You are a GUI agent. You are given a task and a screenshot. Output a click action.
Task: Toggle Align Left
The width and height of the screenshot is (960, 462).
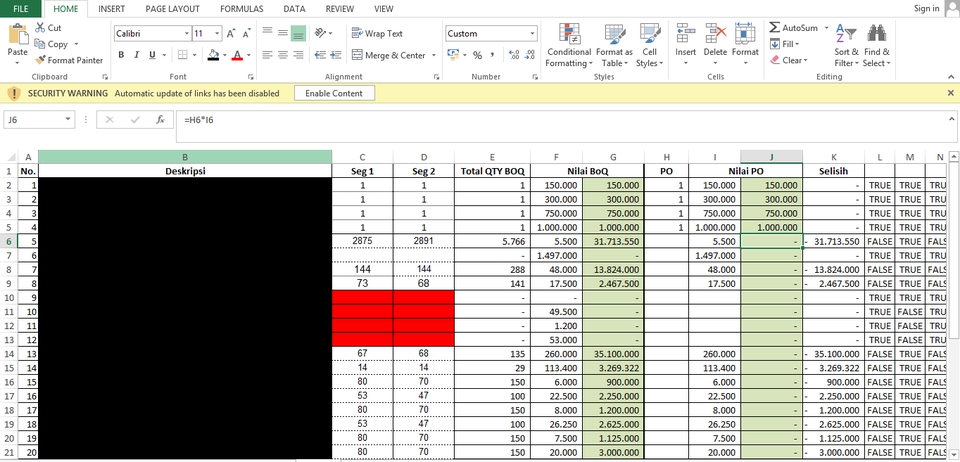coord(267,55)
